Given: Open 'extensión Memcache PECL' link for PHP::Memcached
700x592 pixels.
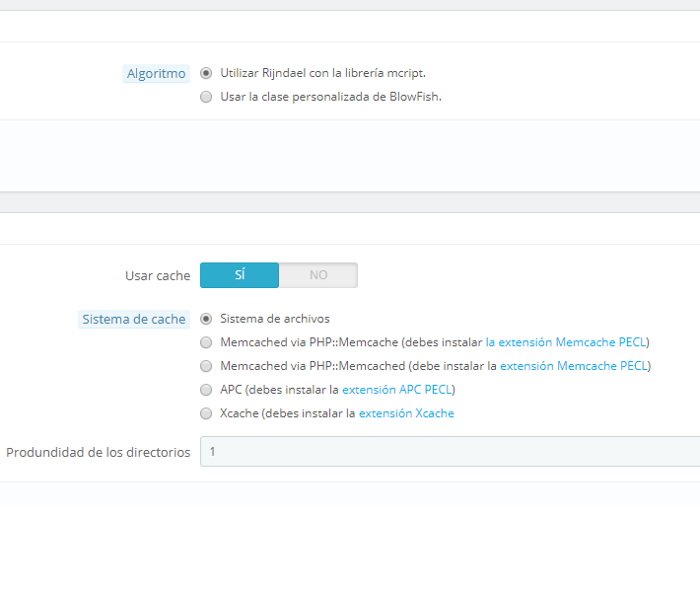Looking at the screenshot, I should pyautogui.click(x=574, y=366).
